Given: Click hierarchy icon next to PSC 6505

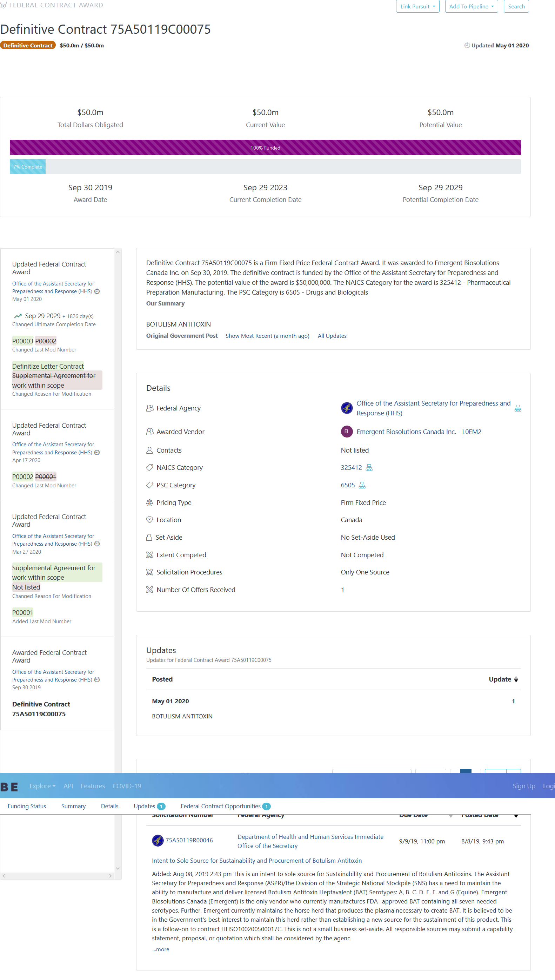Looking at the screenshot, I should 362,485.
